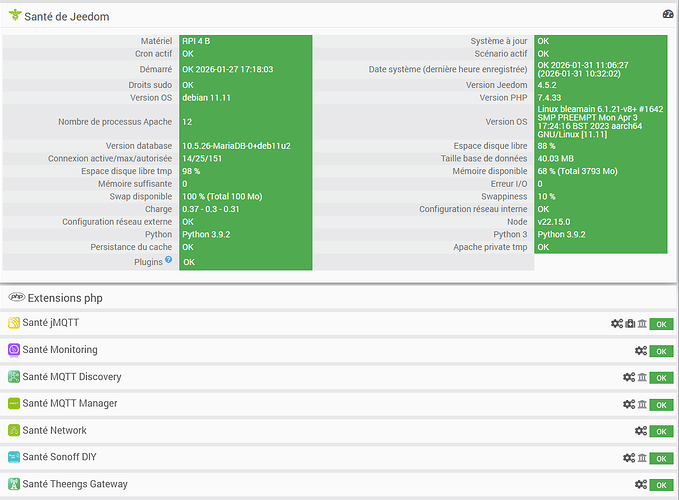Click the MQTT Manager daemon building icon
This screenshot has width=679, height=500.
click(642, 404)
